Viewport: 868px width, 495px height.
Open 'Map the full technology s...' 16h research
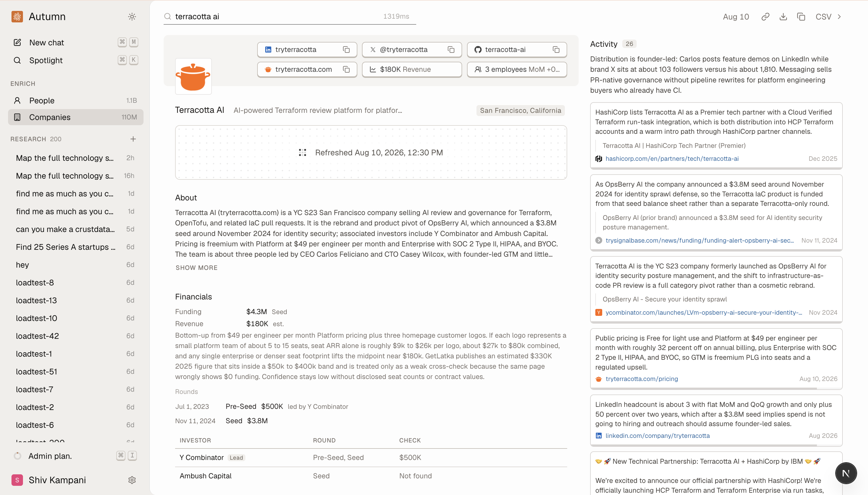pyautogui.click(x=75, y=175)
